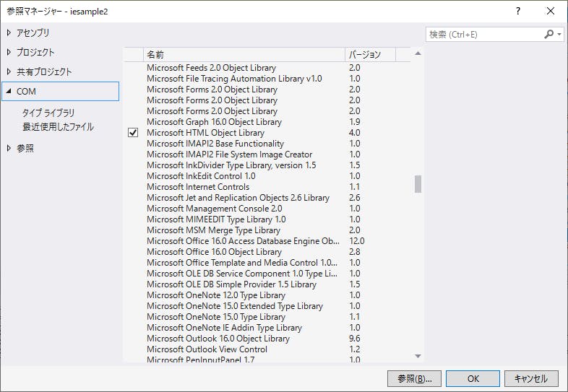Select Microsoft Outlook View Control row

[x=267, y=349]
